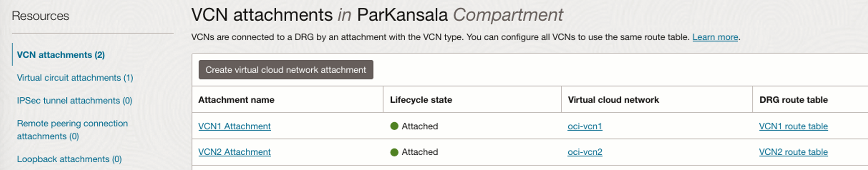This screenshot has width=868, height=170.
Task: Open the VCN1 route table link
Action: [x=793, y=126]
